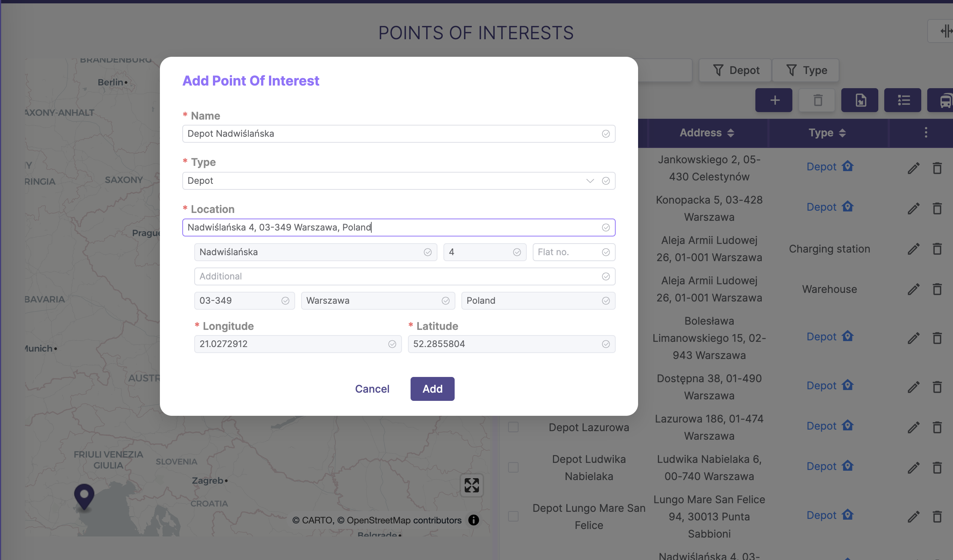953x560 pixels.
Task: Sort the table by Type column
Action: [827, 133]
